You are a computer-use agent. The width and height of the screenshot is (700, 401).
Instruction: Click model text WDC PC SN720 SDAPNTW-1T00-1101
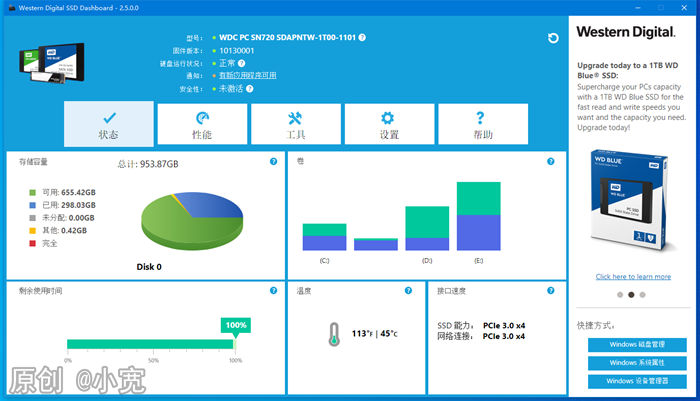click(288, 38)
